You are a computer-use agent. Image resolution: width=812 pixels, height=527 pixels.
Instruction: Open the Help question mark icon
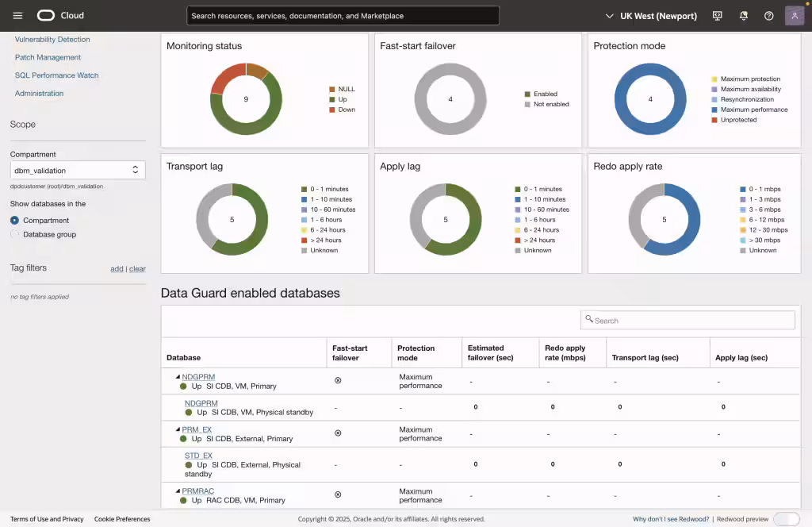tap(768, 15)
